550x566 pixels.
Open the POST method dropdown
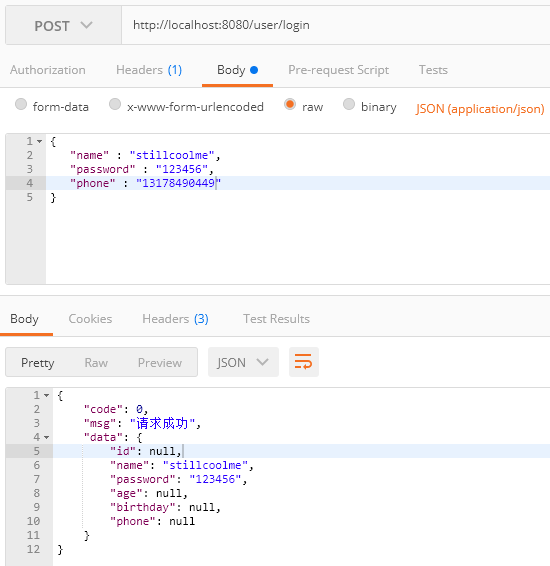pos(64,25)
